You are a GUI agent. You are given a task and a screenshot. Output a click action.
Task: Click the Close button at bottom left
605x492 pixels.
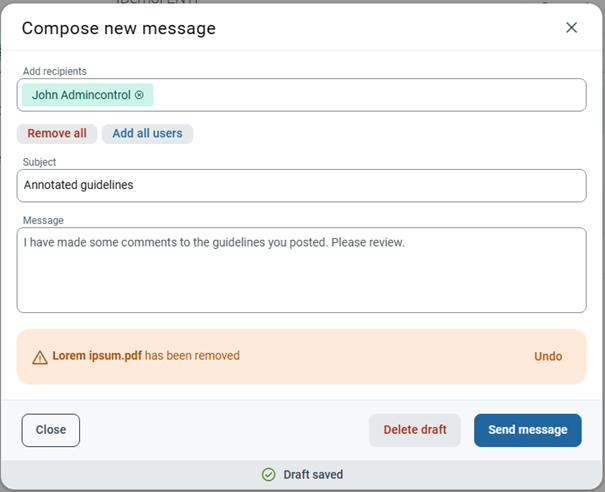point(51,430)
